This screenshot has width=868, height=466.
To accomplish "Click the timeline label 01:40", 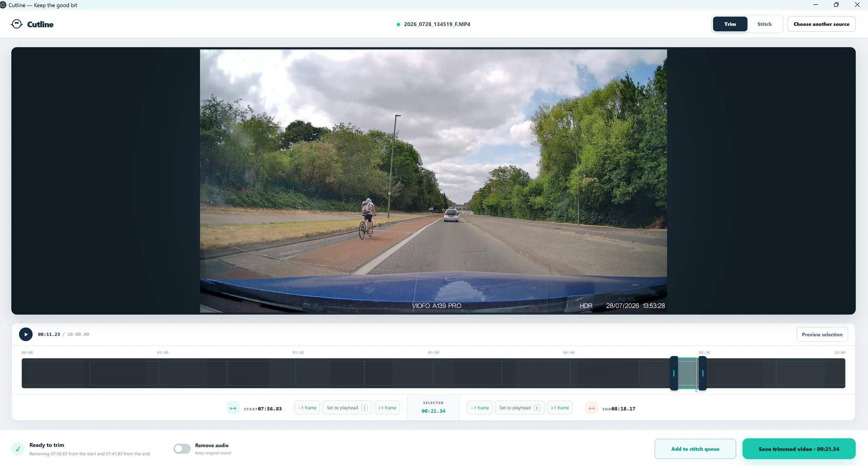I will click(162, 352).
